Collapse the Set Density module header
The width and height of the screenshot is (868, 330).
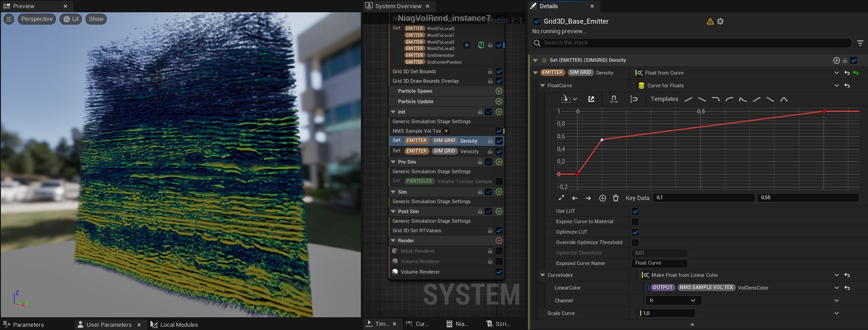(535, 60)
